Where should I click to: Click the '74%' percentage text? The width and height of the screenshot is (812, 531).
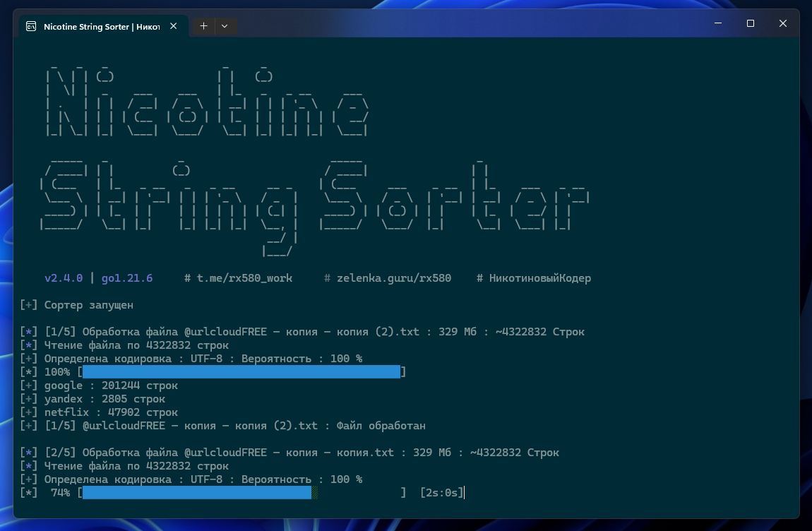(x=60, y=493)
